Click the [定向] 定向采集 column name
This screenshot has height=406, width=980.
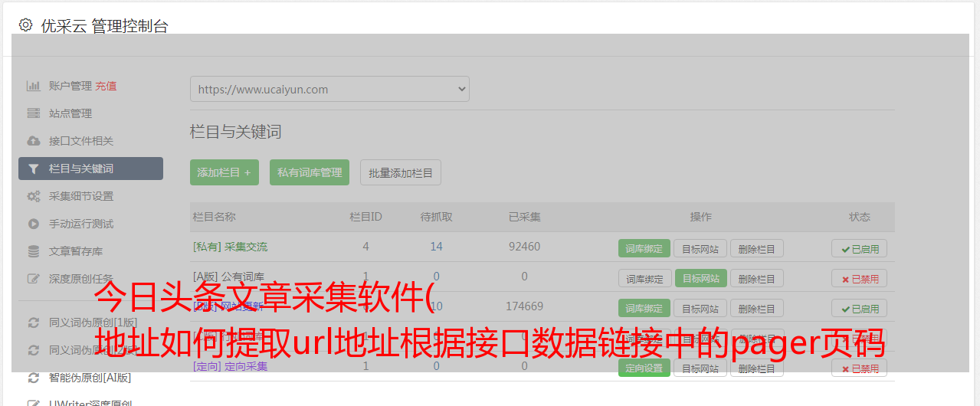pos(230,366)
